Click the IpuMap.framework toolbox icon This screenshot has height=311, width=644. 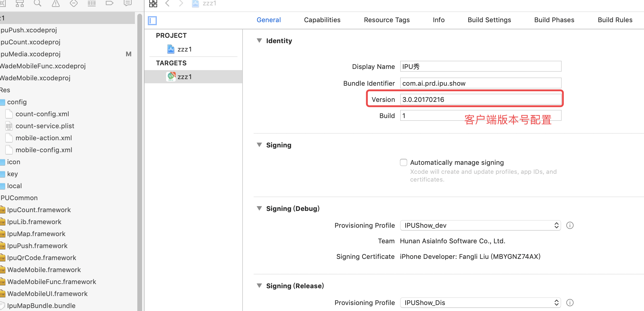3,234
